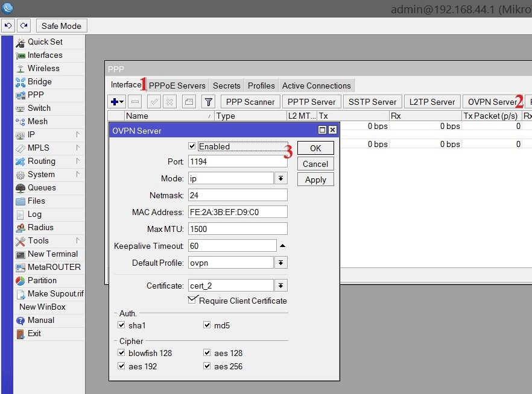Viewport: 532px width, 394px height.
Task: Open the Manual help icon
Action: [21, 321]
